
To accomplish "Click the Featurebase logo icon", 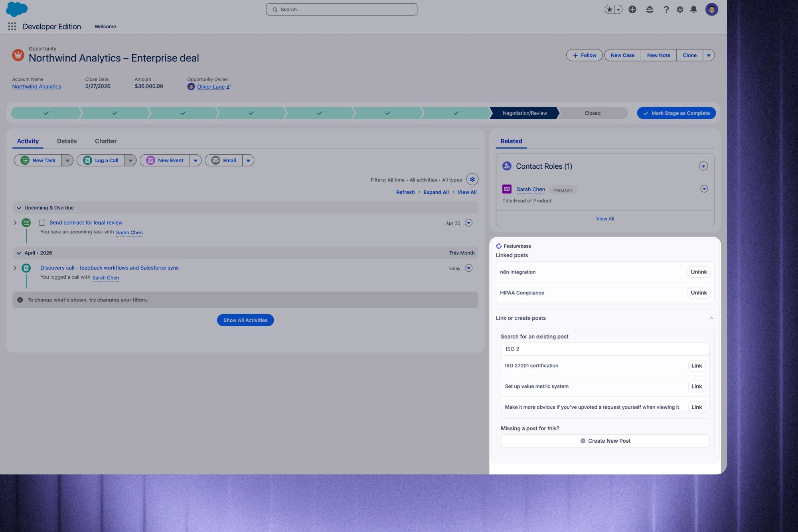I will click(x=499, y=246).
